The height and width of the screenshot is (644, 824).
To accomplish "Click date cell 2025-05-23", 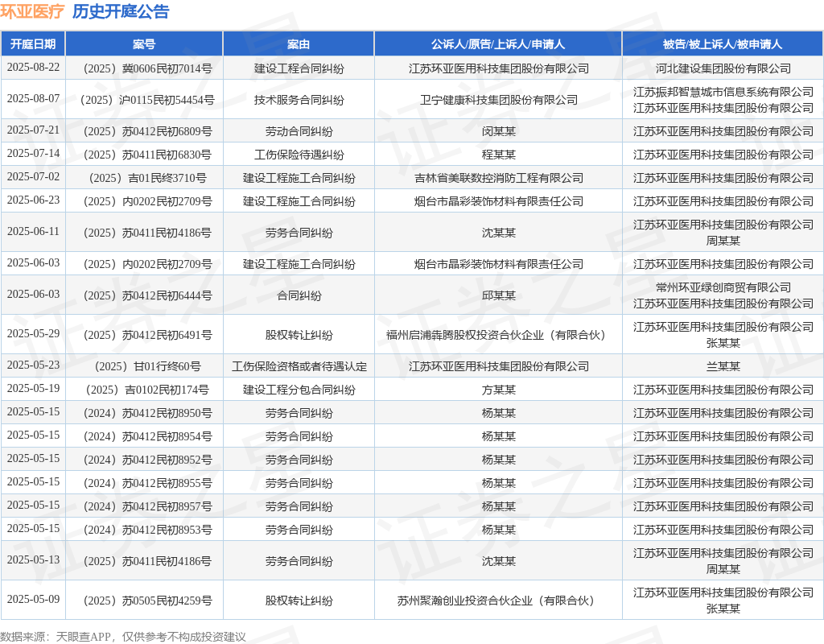I will (x=33, y=365).
